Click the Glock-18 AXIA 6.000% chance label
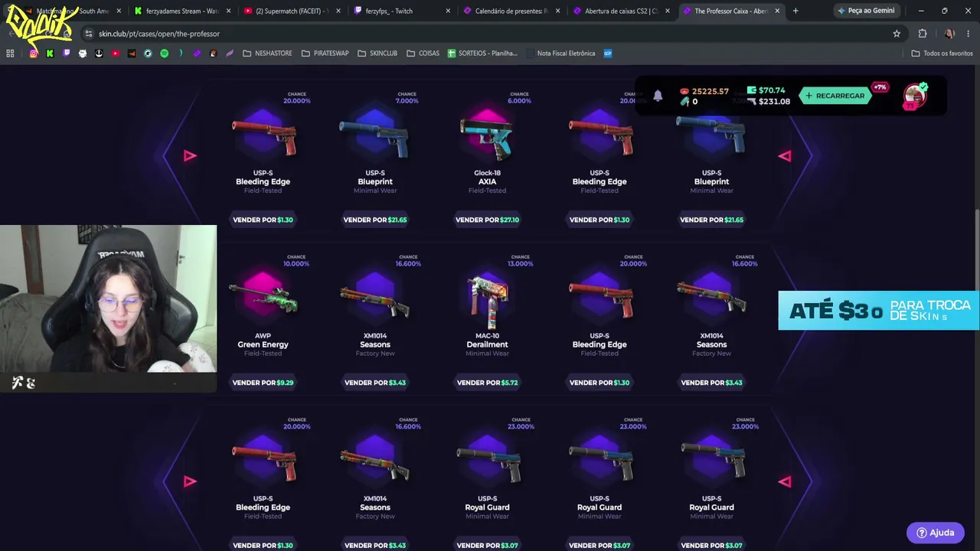The width and height of the screenshot is (980, 551). 519,98
